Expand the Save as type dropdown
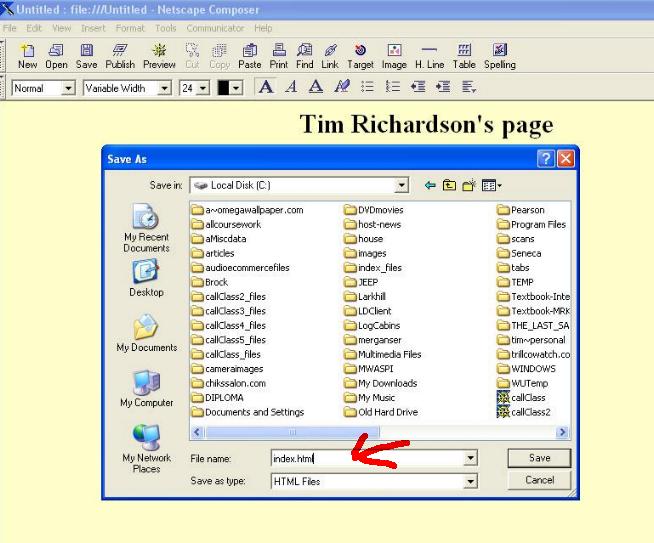 point(470,482)
